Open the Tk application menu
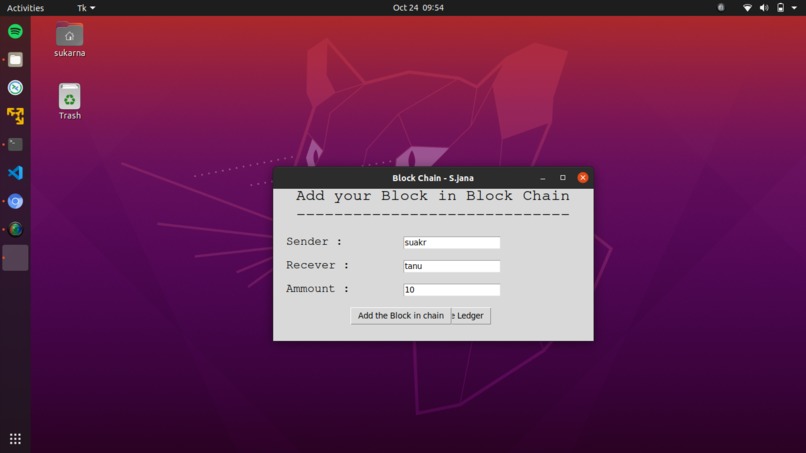 pyautogui.click(x=86, y=8)
